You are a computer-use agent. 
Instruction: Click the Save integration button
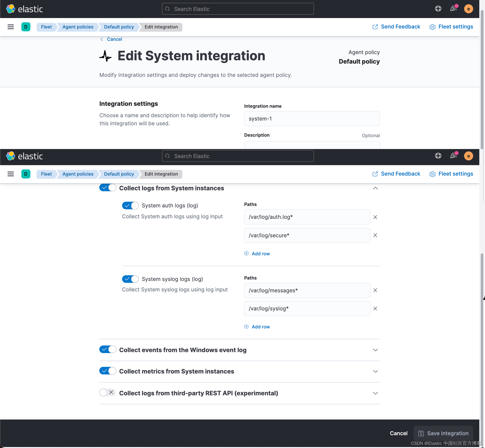tap(443, 433)
